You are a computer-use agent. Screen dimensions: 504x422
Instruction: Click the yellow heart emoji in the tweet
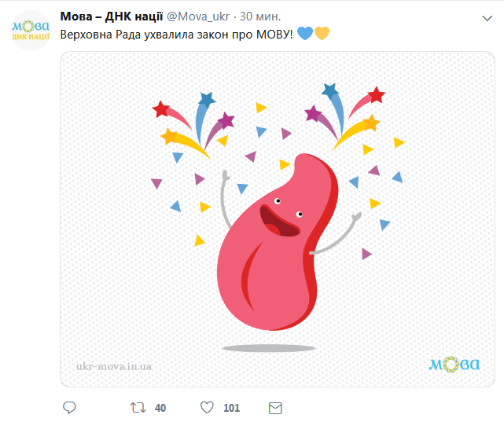[321, 34]
